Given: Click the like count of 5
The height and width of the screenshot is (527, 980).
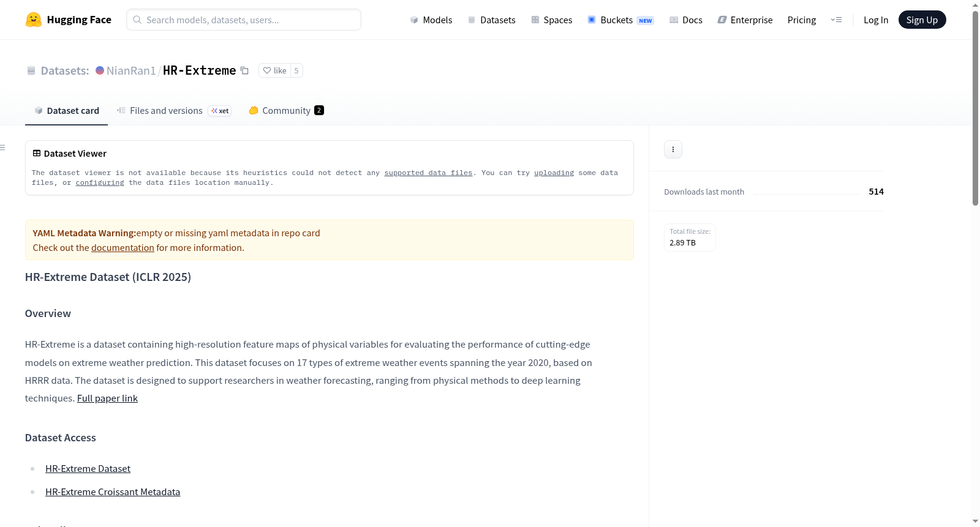Looking at the screenshot, I should point(296,70).
